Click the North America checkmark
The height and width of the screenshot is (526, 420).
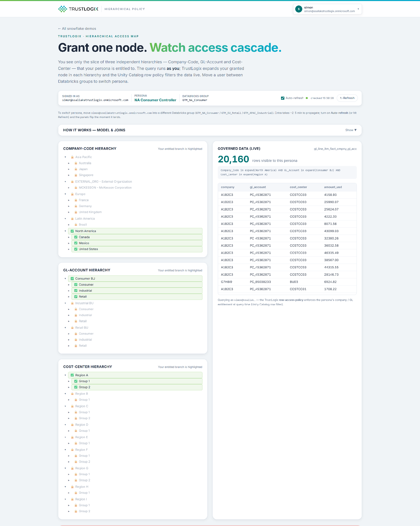72,231
